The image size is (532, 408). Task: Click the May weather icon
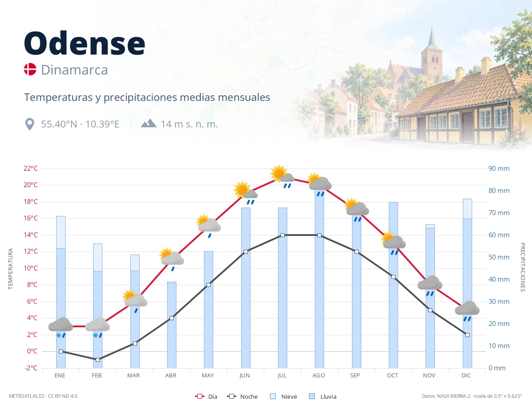point(208,226)
